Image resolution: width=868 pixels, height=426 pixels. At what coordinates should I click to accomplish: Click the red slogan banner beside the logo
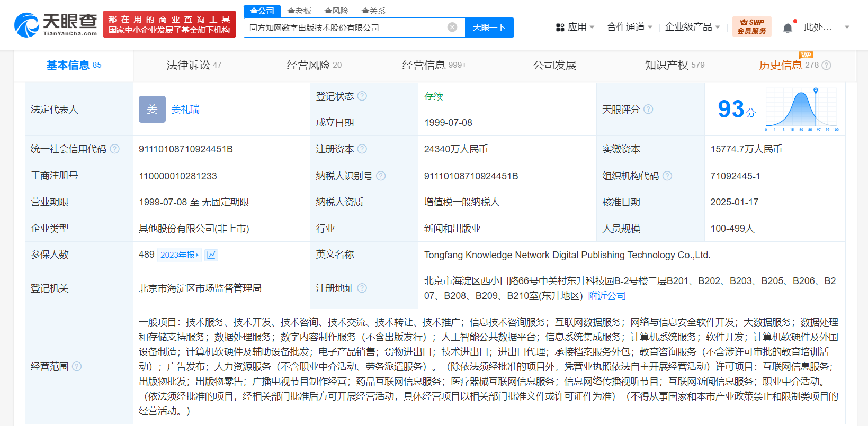[x=169, y=24]
